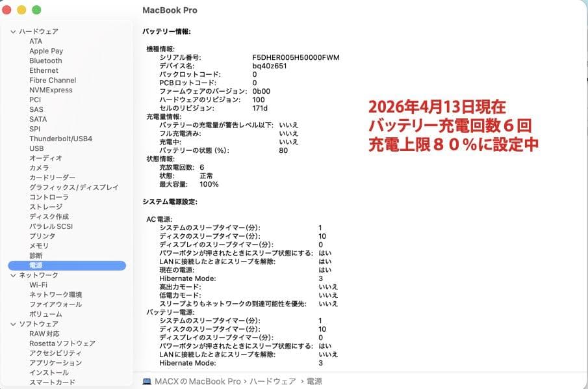Collapse the ソフトウェア section

(x=13, y=324)
